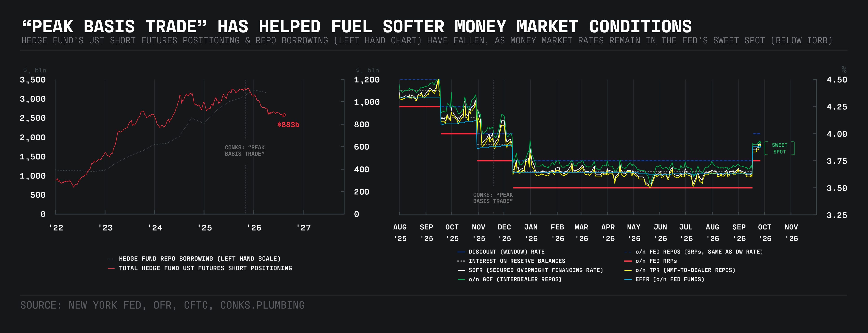
Task: Select the EFFR (o/n FED FUNDS) legend entry
Action: tap(664, 279)
